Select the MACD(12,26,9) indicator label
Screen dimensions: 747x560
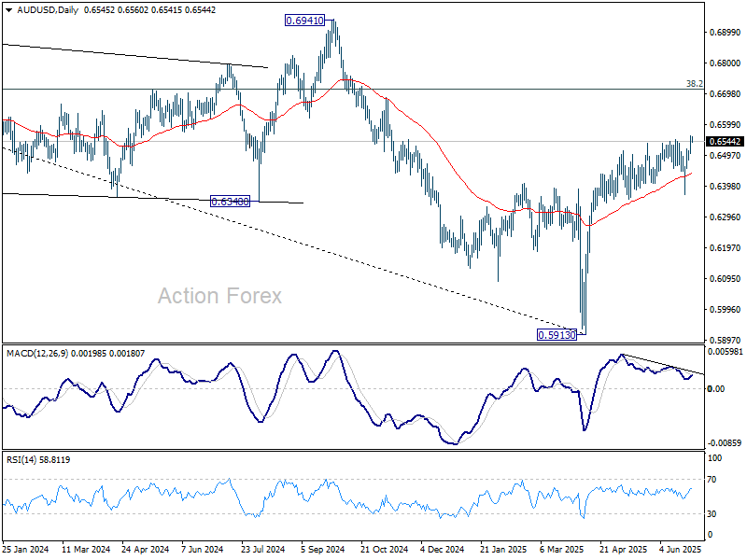point(37,354)
